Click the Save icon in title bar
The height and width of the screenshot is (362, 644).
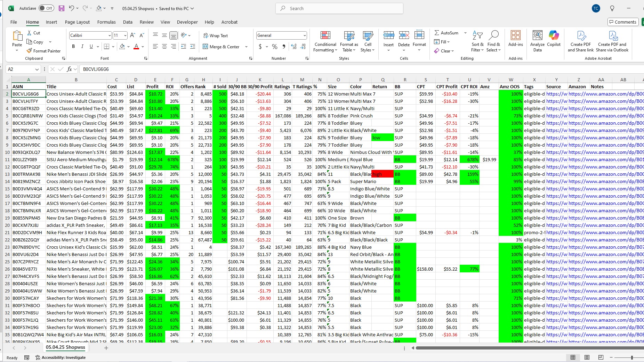[x=62, y=8]
